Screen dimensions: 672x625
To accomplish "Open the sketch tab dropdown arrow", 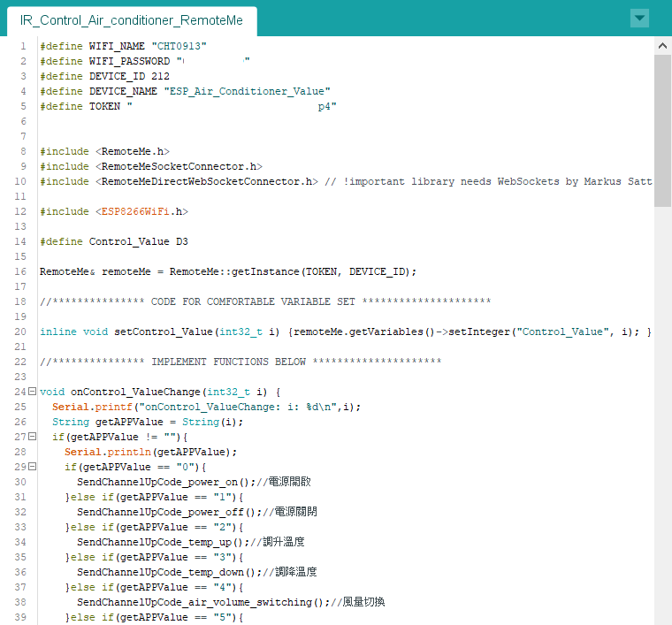I will click(640, 19).
